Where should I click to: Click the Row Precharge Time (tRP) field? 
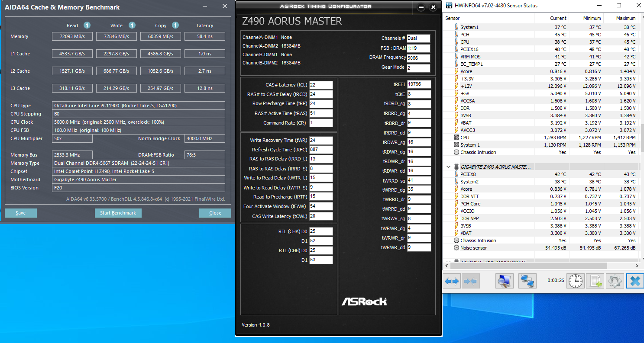[321, 104]
